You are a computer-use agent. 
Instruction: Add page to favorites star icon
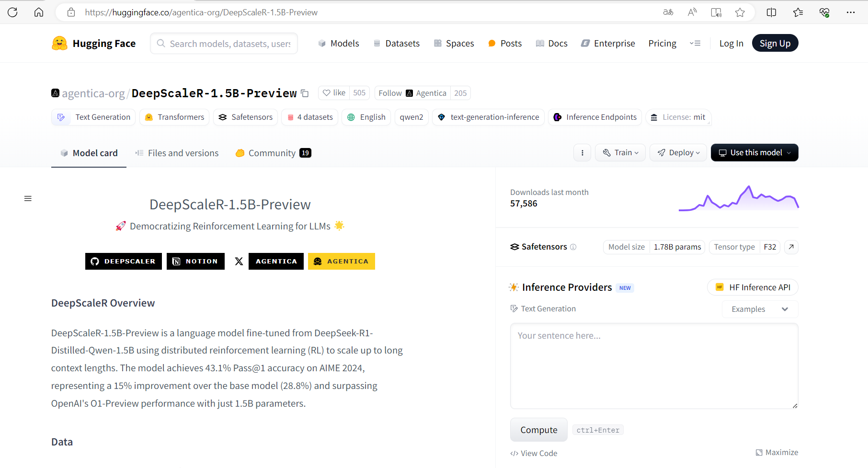point(740,12)
